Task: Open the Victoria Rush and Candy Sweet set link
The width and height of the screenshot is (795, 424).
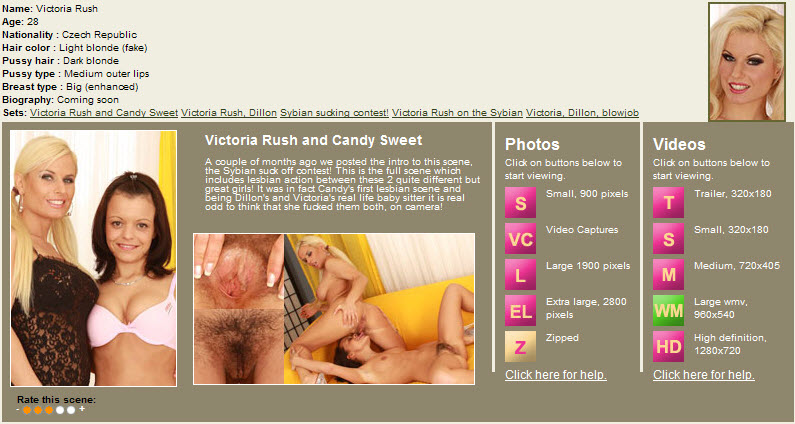Action: coord(104,113)
